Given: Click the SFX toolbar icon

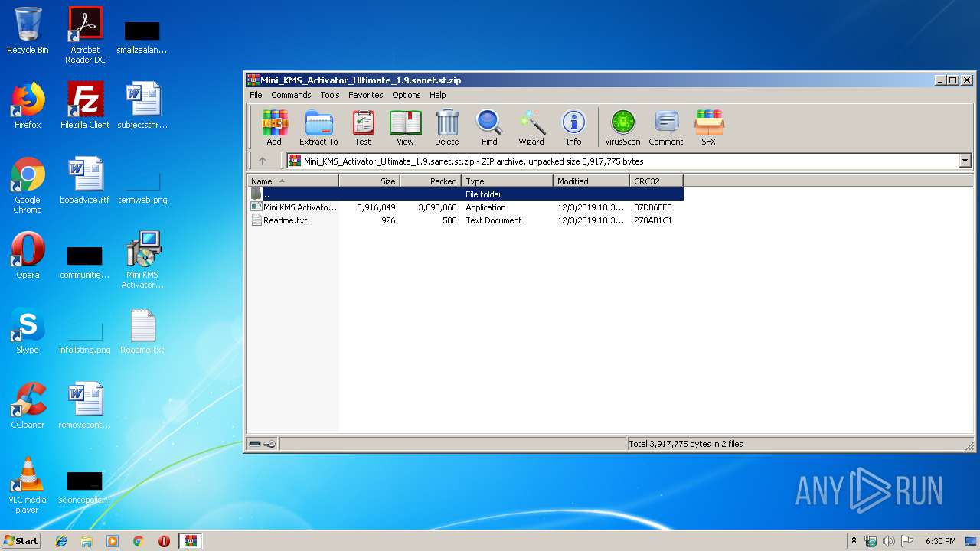Looking at the screenshot, I should [709, 127].
